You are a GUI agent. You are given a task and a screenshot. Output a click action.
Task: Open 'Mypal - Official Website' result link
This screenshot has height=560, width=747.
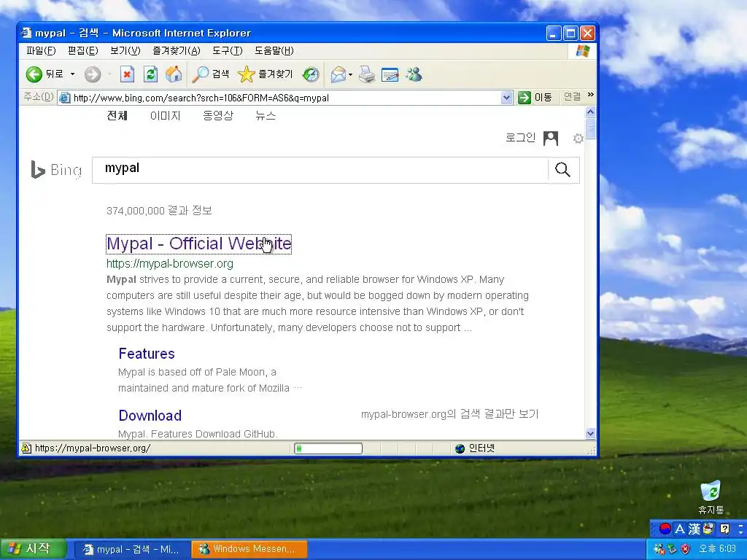click(198, 244)
